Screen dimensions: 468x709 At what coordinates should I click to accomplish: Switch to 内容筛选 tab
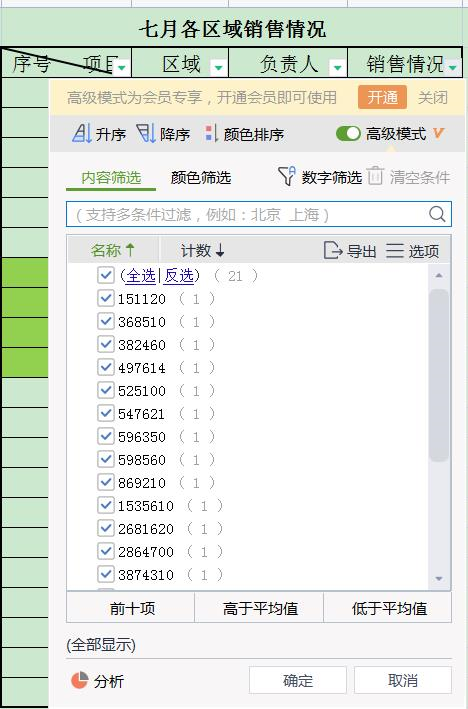tap(111, 178)
